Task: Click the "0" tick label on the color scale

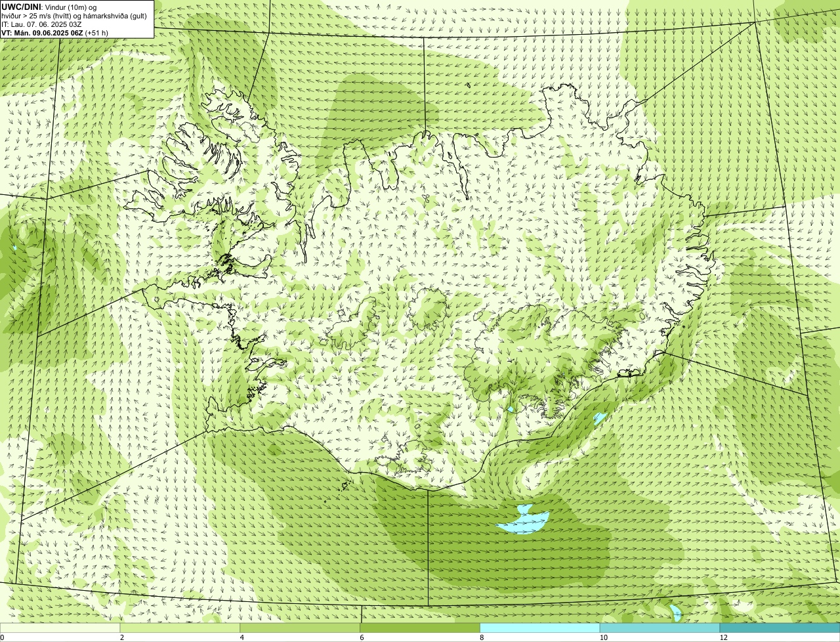Action: (x=2, y=637)
